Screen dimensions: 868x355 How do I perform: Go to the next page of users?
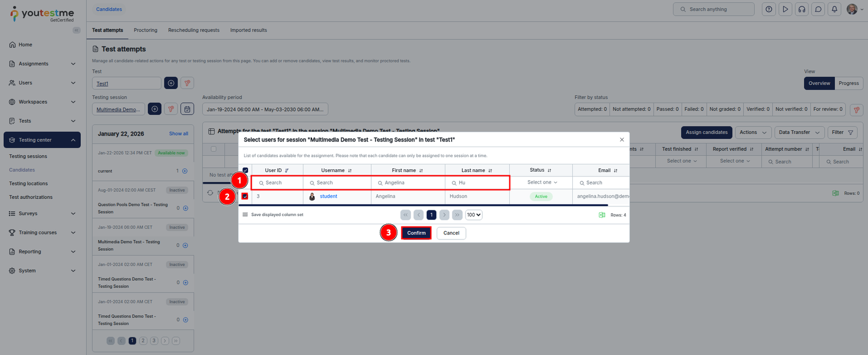tap(444, 215)
